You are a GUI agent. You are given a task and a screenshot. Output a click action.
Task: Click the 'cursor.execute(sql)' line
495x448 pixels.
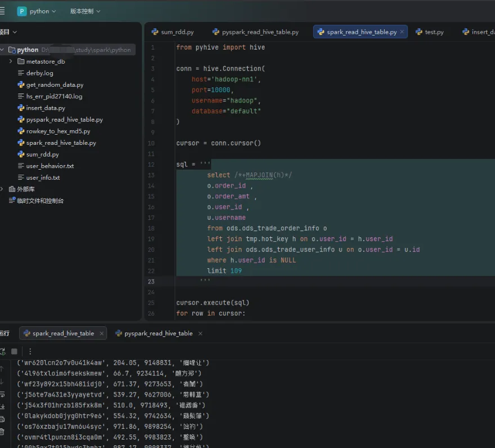[213, 303]
